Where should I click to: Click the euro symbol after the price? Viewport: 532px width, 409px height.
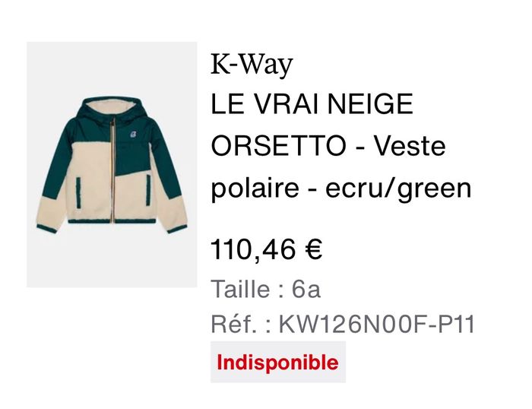pos(313,249)
